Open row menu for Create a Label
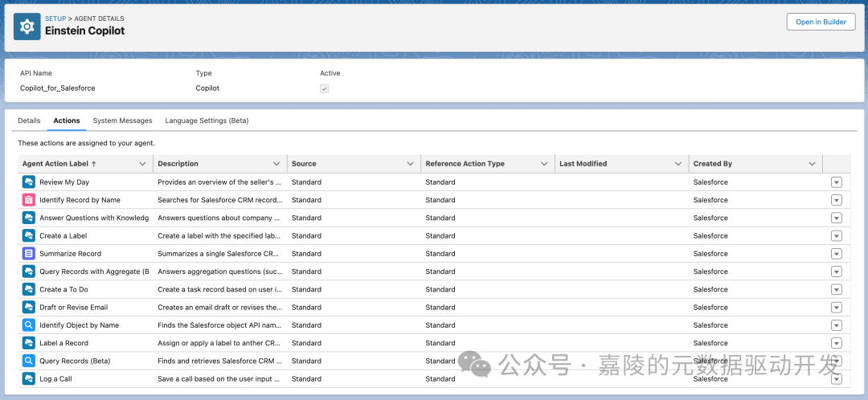The height and width of the screenshot is (400, 868). [837, 236]
